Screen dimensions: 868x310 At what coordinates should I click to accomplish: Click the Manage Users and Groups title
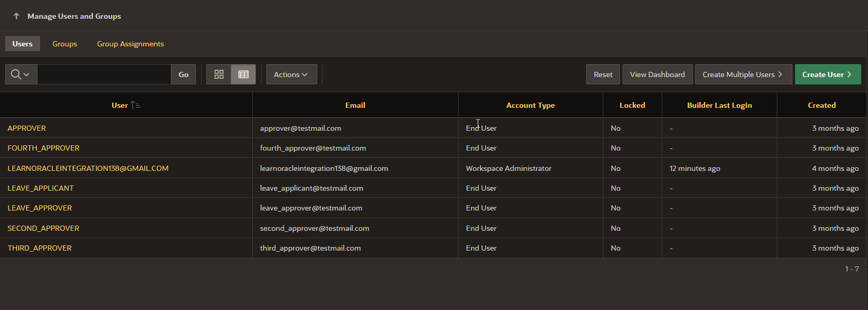[74, 16]
